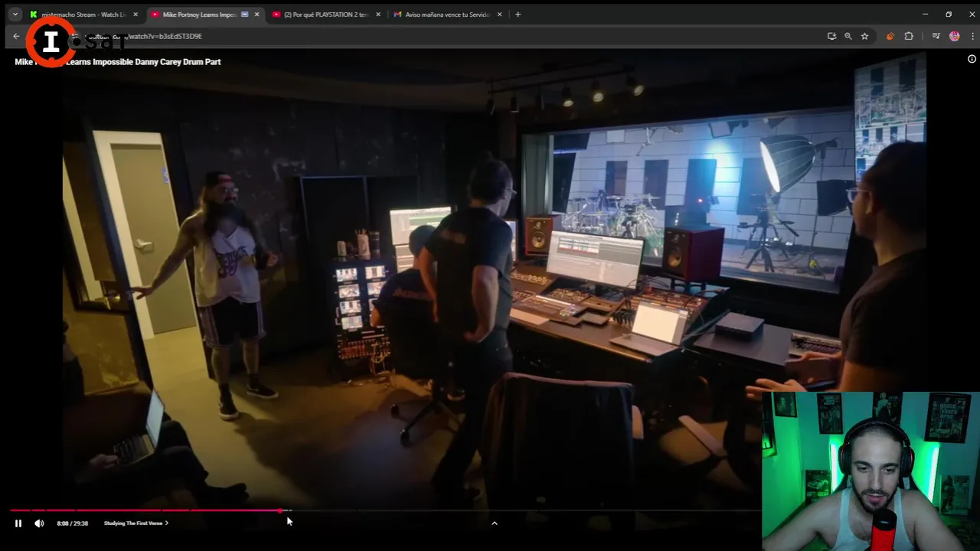Viewport: 980px width, 551px height.
Task: Open the browser profile avatar
Action: [x=954, y=36]
